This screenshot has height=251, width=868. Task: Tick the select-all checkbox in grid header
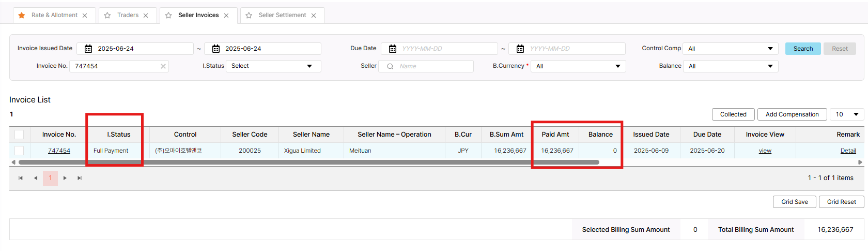[x=19, y=135]
